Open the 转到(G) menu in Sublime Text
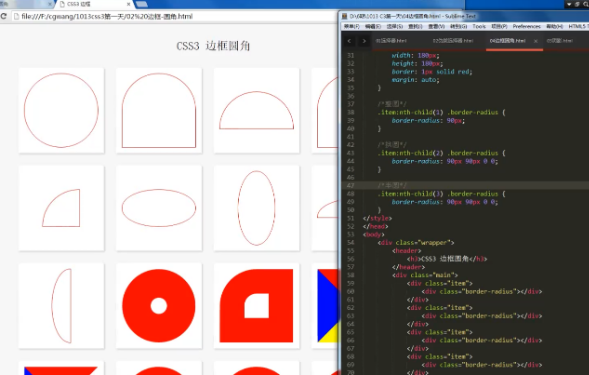Image resolution: width=589 pixels, height=375 pixels. 458,26
